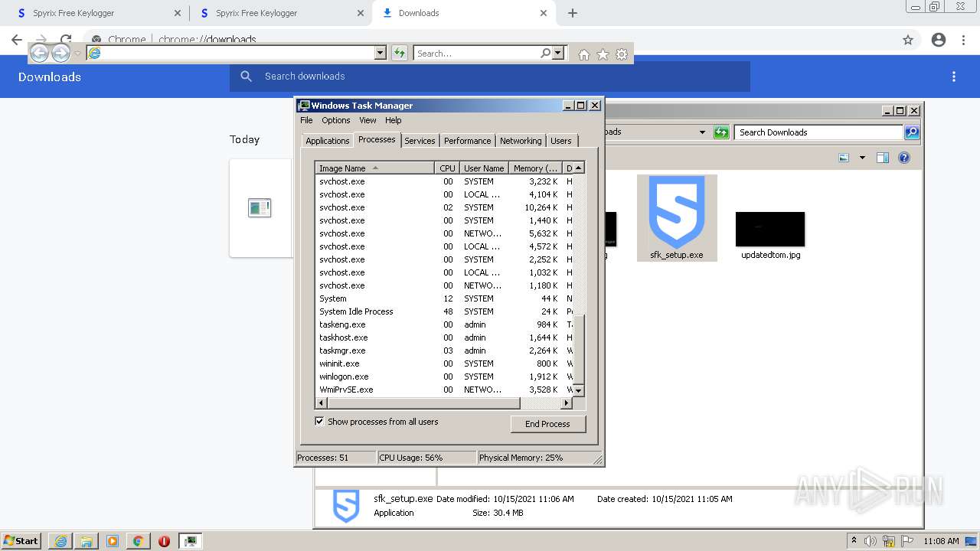The height and width of the screenshot is (551, 980).
Task: Open Internet Explorer from the taskbar
Action: click(60, 541)
